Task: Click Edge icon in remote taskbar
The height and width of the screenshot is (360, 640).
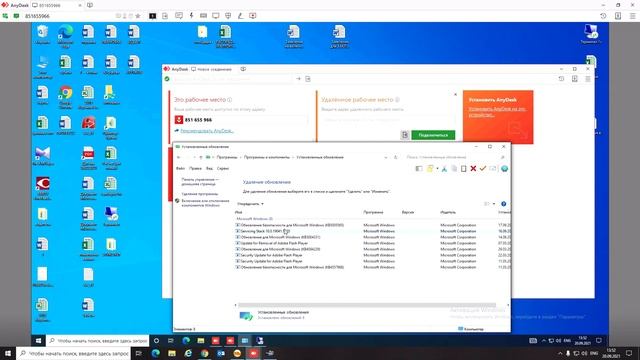Action: [x=186, y=340]
